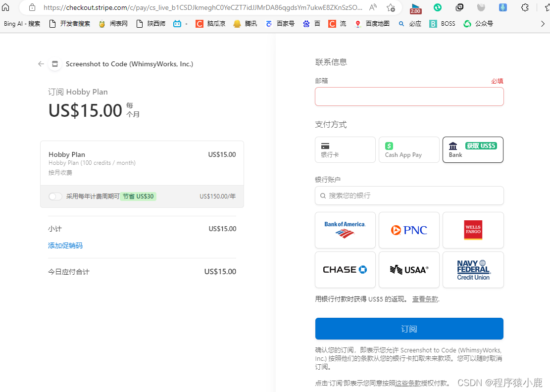
Task: Open the 必应 search bookmark
Action: (x=410, y=23)
